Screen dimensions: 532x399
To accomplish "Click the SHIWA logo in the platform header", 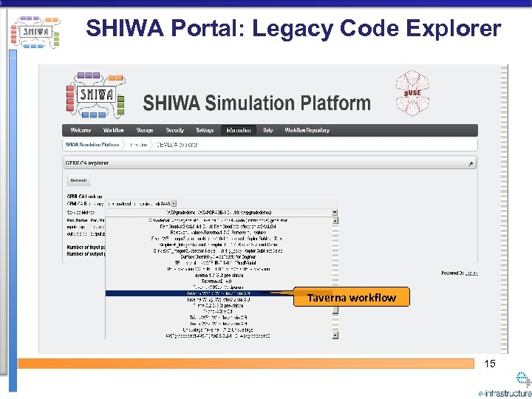I will tap(95, 95).
